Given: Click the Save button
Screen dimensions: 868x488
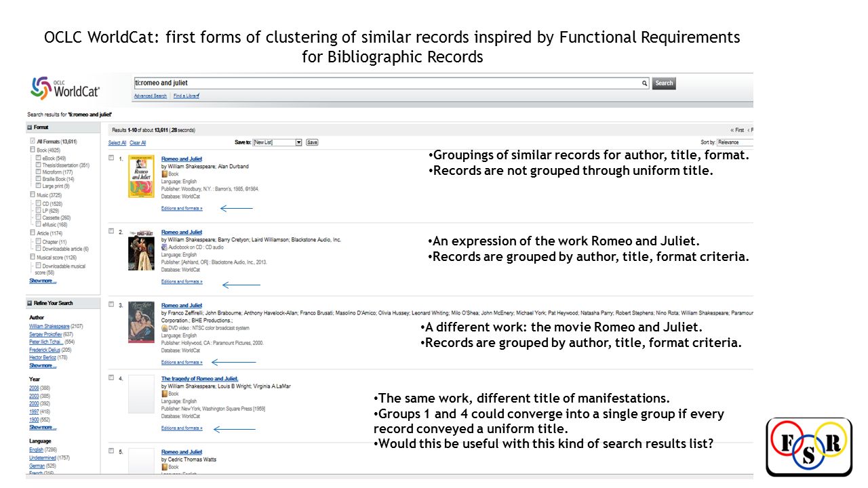Looking at the screenshot, I should pyautogui.click(x=312, y=142).
